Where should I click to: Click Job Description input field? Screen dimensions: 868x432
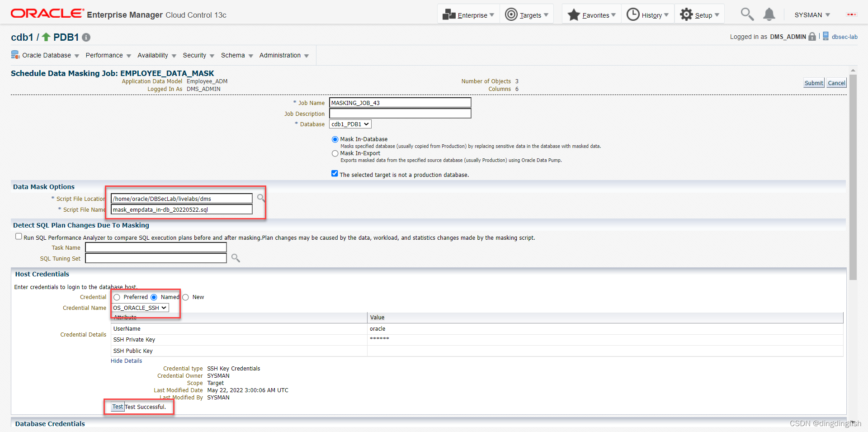point(400,114)
